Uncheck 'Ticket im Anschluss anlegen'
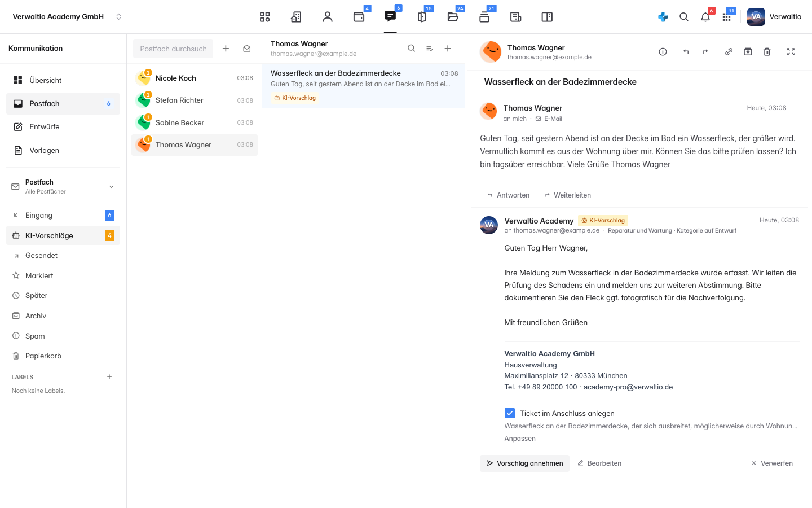This screenshot has width=812, height=508. [510, 413]
